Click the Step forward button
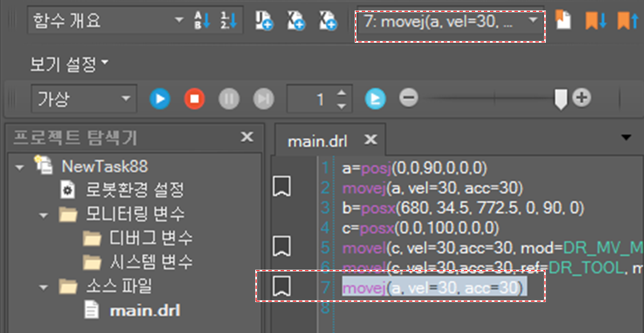 [263, 99]
